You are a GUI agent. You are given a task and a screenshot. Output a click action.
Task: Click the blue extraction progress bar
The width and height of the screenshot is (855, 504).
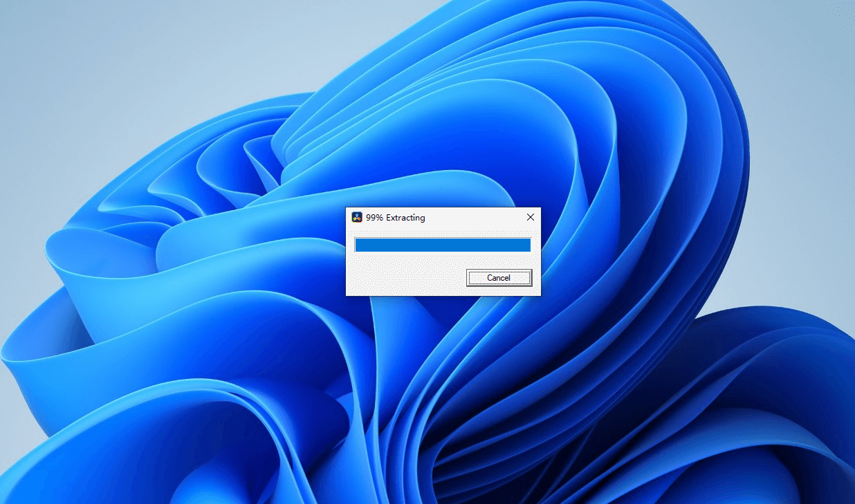coord(443,245)
